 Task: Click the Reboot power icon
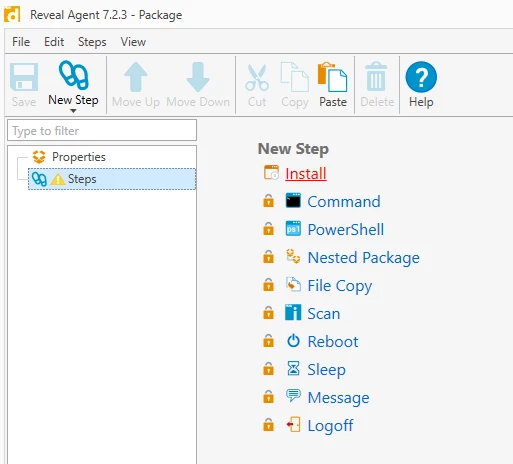click(293, 340)
